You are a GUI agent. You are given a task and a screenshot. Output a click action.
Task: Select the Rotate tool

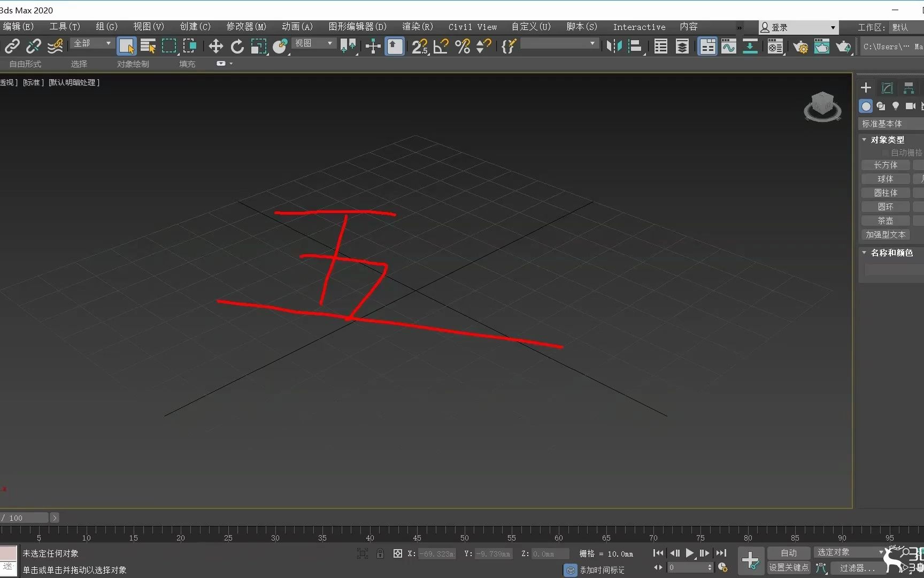coord(237,47)
